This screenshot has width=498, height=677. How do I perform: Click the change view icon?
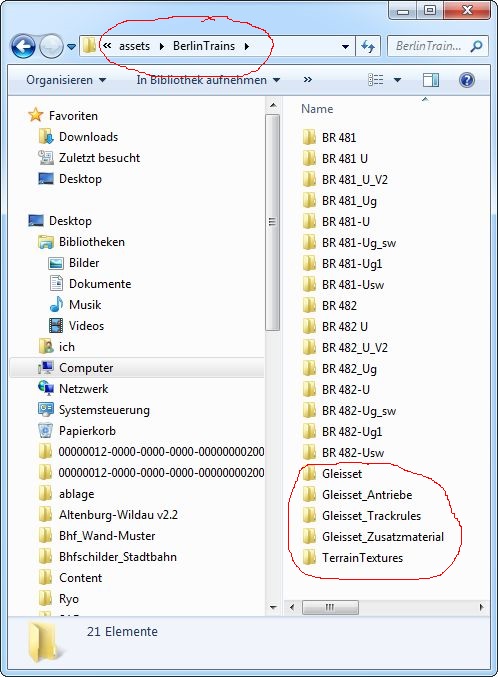click(x=375, y=80)
